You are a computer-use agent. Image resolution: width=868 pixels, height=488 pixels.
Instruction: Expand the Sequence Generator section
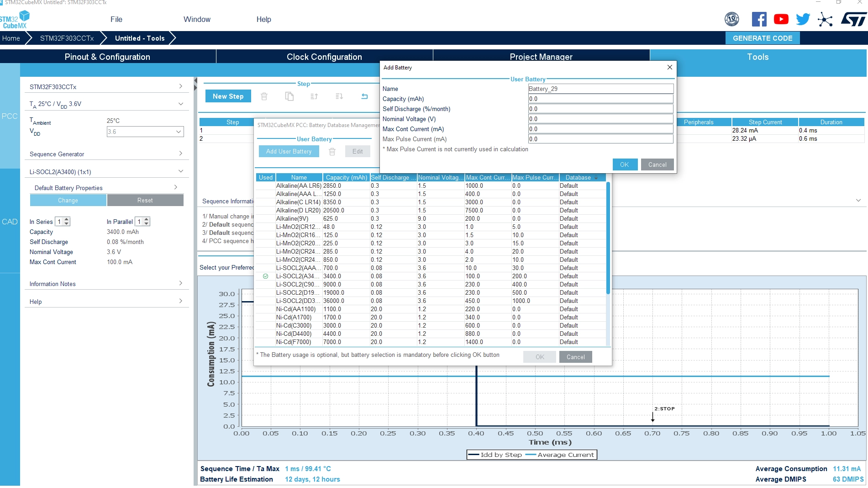pos(106,154)
